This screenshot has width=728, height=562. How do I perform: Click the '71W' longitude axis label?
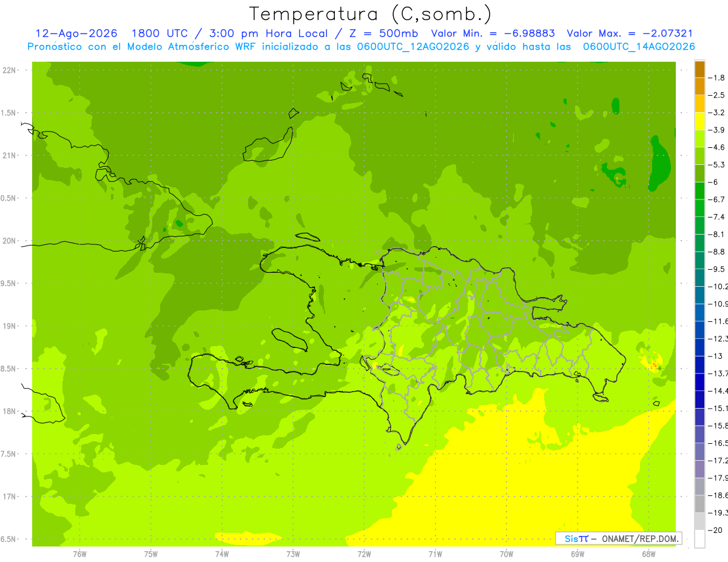(435, 554)
